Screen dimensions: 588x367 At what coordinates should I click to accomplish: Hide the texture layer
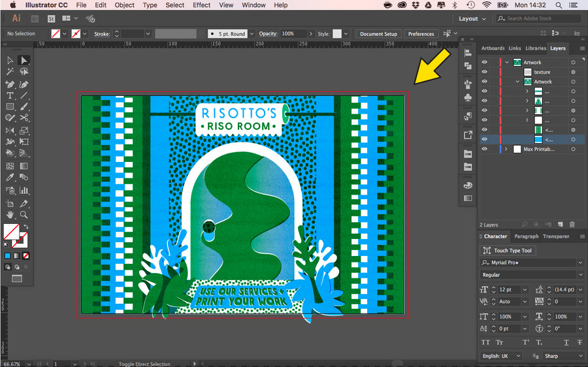485,72
